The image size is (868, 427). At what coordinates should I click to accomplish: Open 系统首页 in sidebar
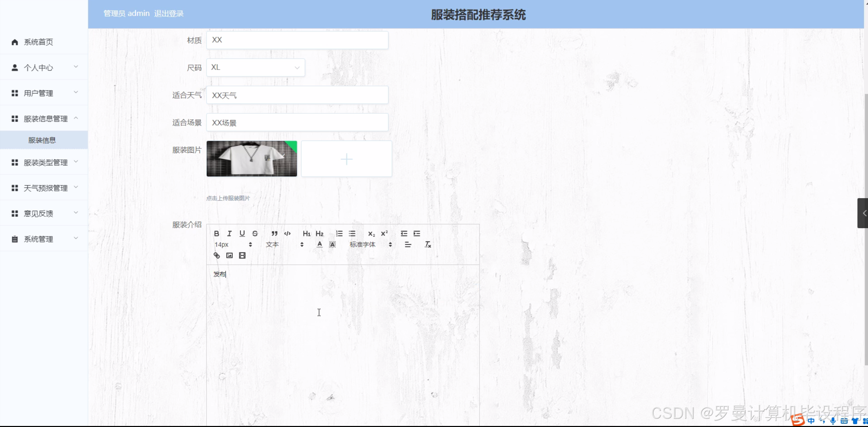(x=38, y=42)
